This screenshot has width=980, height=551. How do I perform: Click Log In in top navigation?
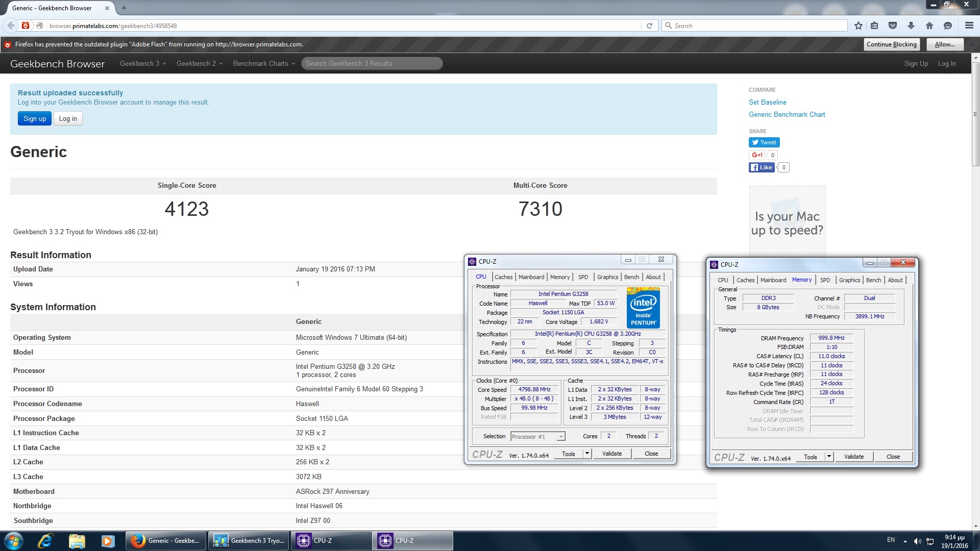pos(947,63)
